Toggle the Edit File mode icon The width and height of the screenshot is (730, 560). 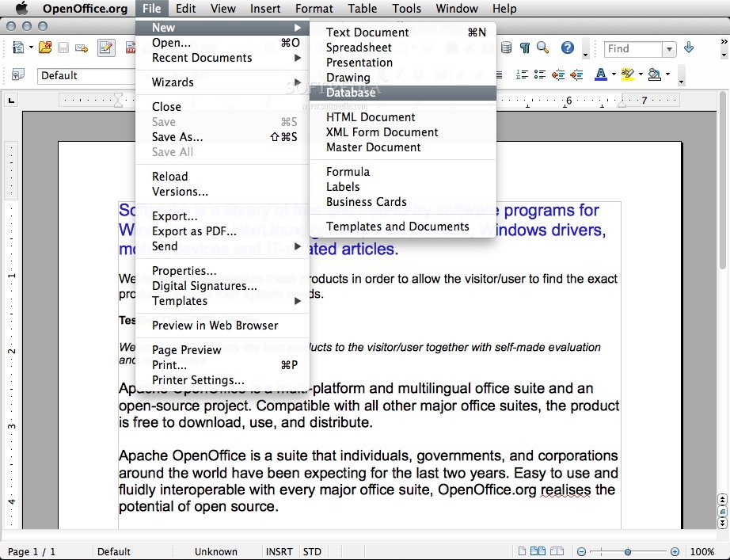[x=106, y=48]
